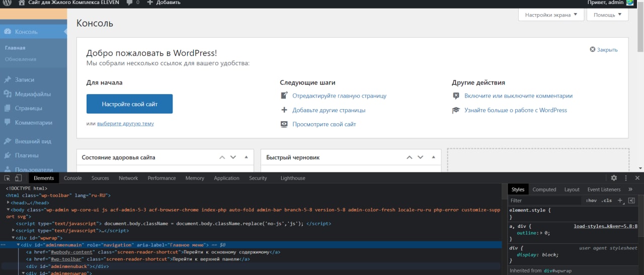This screenshot has width=644, height=275.
Task: Switch to the Computed styles tab
Action: pyautogui.click(x=544, y=190)
